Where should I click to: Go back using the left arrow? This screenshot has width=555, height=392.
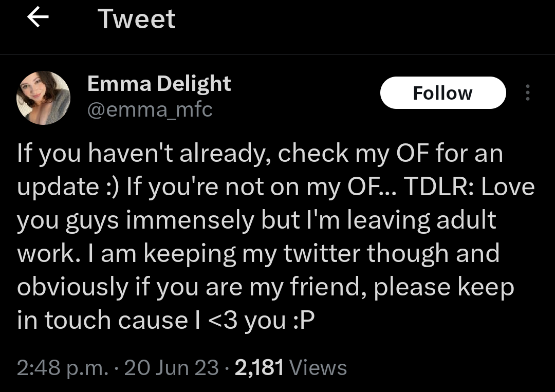pos(38,18)
